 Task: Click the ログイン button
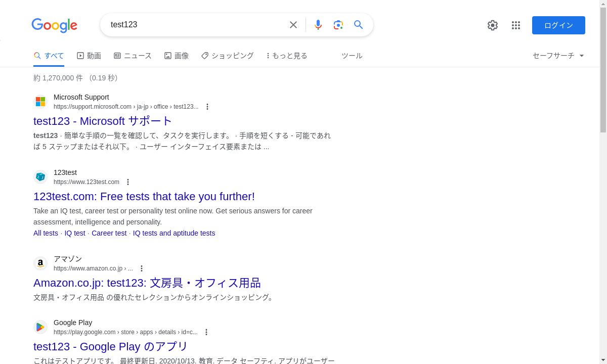point(558,25)
